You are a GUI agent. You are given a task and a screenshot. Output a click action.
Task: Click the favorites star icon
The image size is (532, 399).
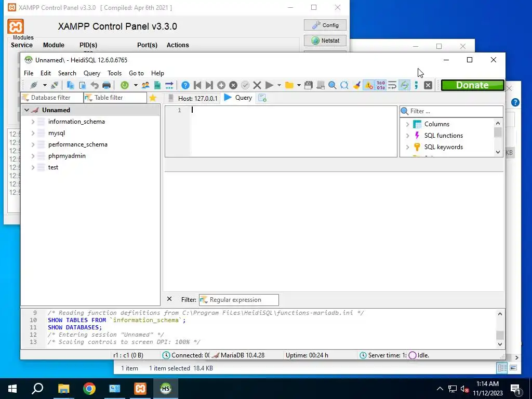click(x=153, y=98)
